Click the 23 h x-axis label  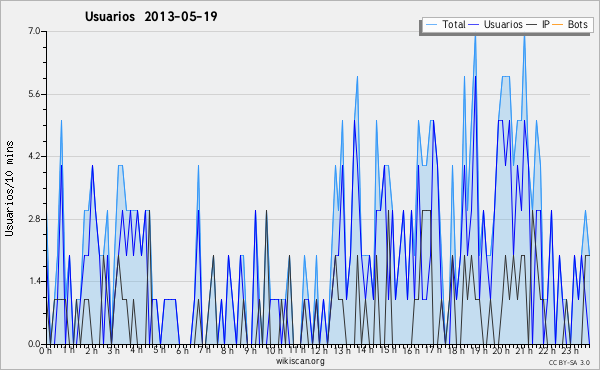pos(570,350)
